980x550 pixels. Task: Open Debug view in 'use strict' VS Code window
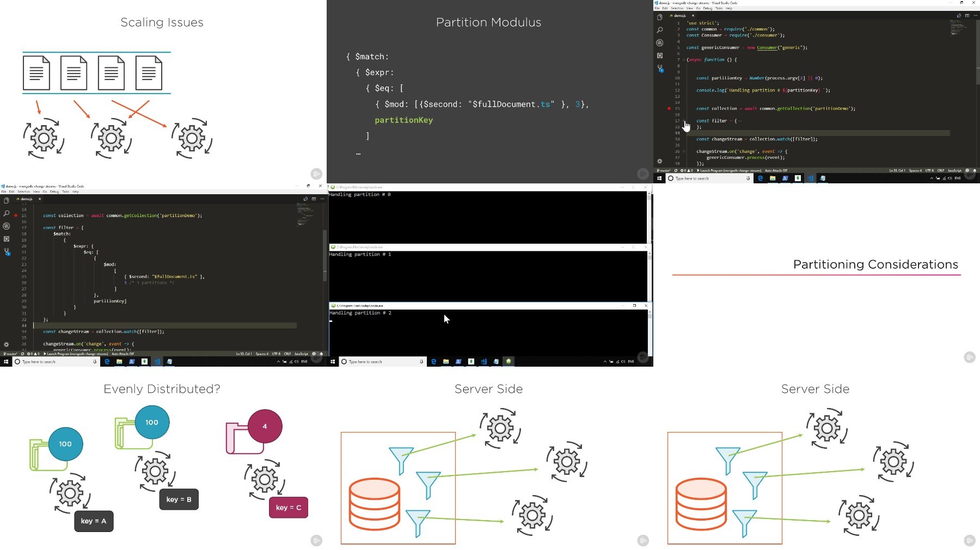(x=660, y=42)
